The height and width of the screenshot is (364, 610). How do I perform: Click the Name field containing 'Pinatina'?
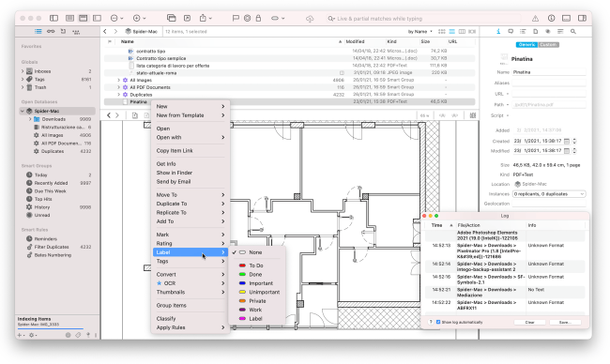coord(549,72)
